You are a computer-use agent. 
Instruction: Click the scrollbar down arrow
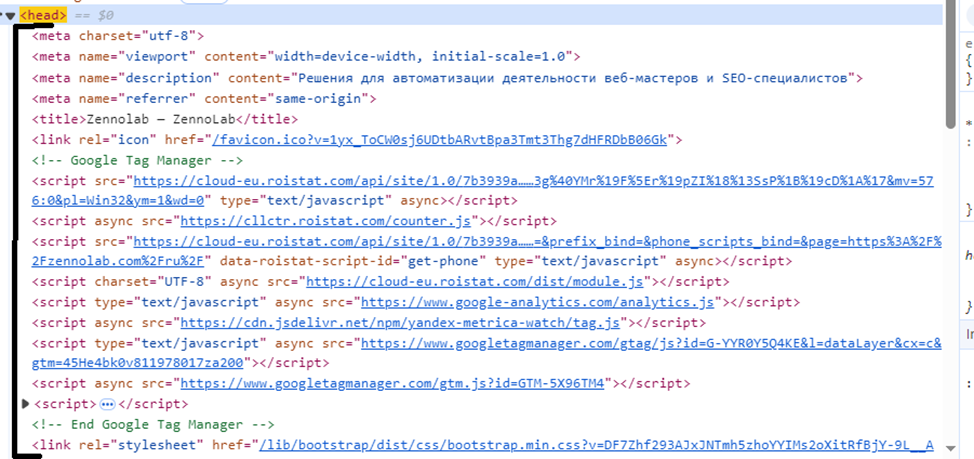950,447
